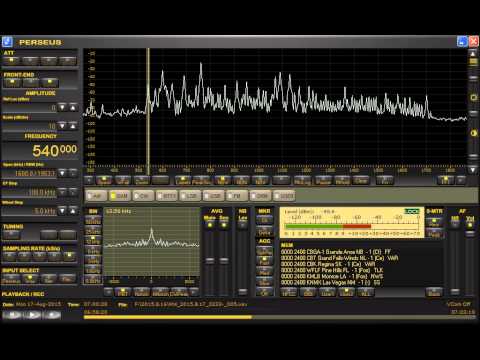Select the narrowest bandwidth filter button
480x360 pixels.
pos(93,280)
